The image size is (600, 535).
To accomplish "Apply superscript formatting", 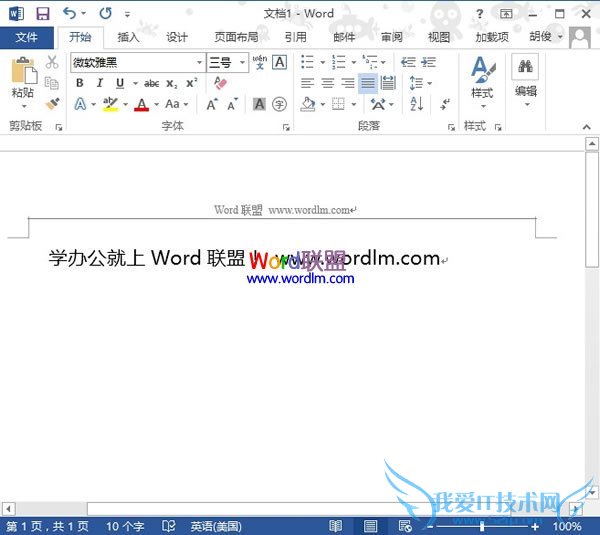I will coord(191,83).
